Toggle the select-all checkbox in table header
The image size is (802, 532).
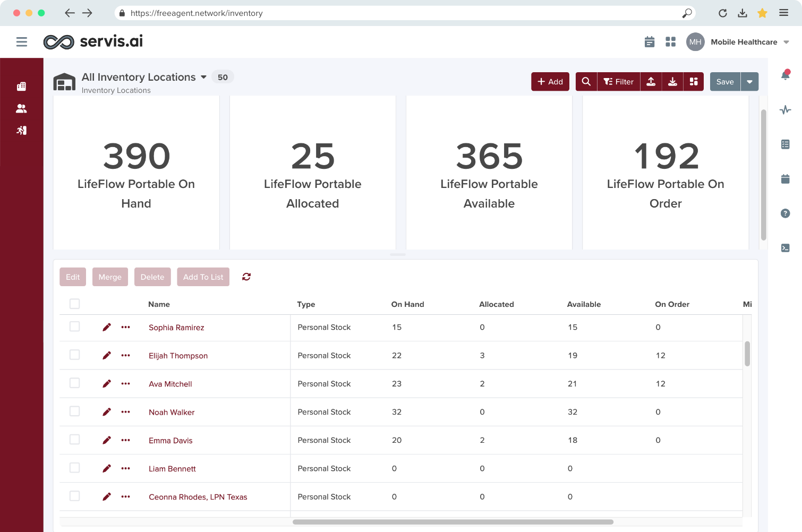tap(75, 304)
